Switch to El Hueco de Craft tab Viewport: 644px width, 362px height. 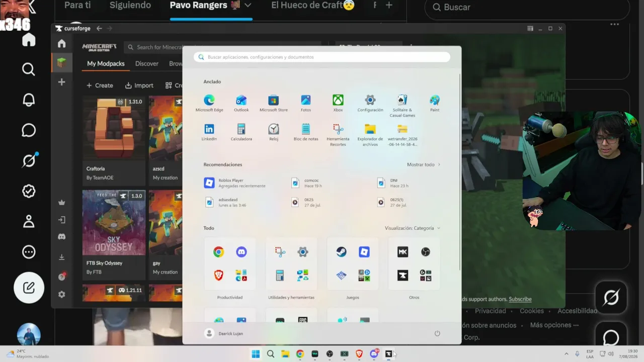313,6
